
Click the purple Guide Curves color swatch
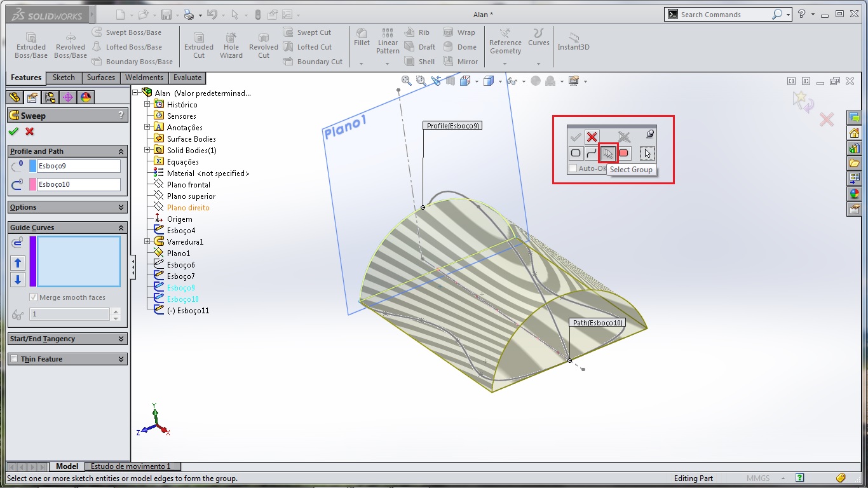coord(33,261)
